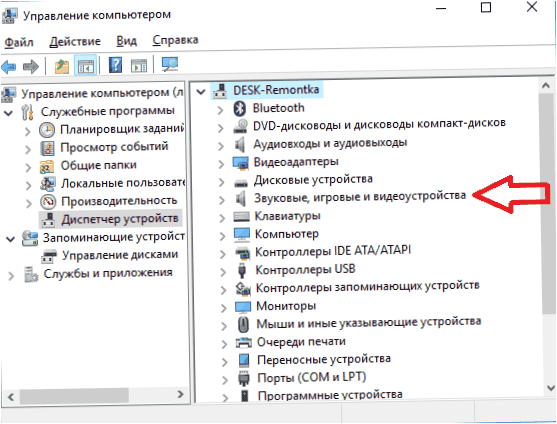
Task: Select Звуковые, игровые и видеоустройства label
Action: coord(360,196)
